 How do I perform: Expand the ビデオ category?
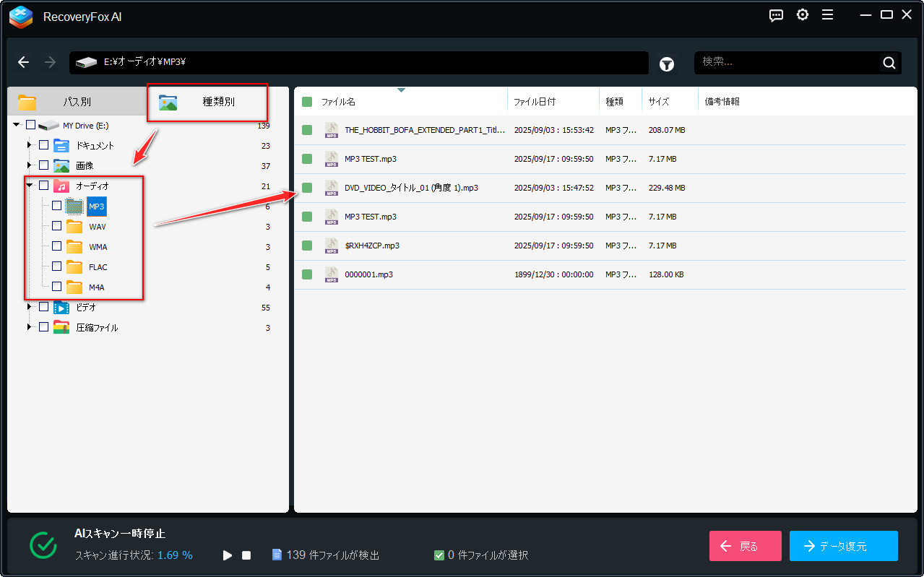coord(30,307)
